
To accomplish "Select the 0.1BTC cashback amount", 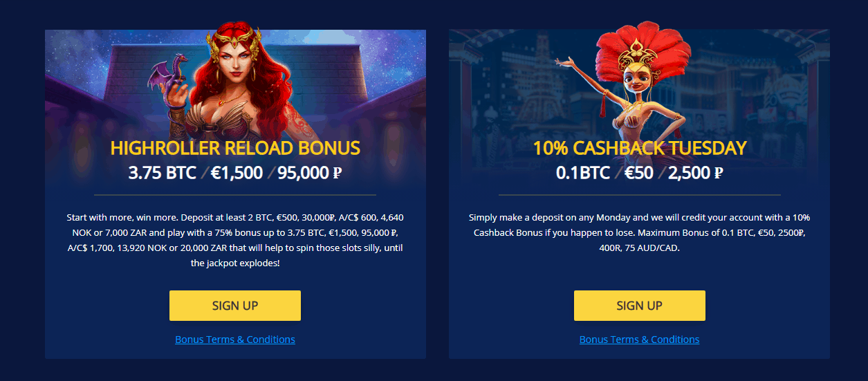I will (x=582, y=173).
